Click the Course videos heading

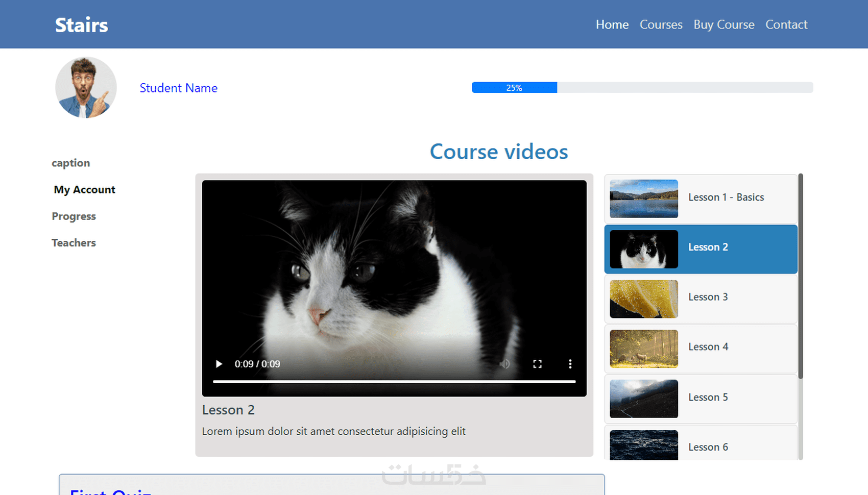tap(499, 152)
